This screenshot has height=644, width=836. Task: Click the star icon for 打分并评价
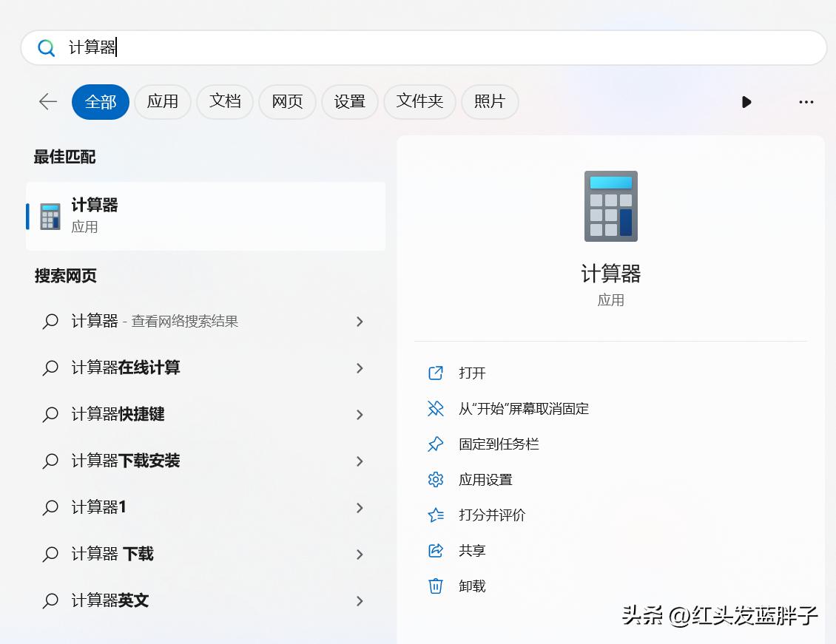click(436, 515)
